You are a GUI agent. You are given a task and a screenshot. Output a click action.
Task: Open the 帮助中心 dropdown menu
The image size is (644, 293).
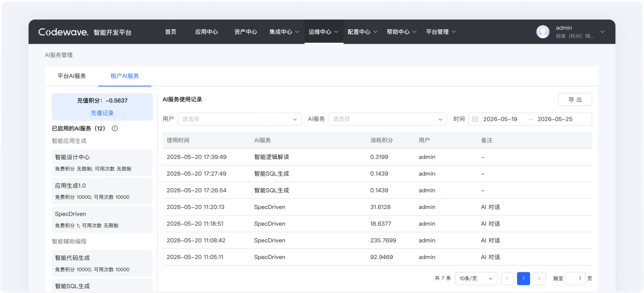tap(402, 32)
